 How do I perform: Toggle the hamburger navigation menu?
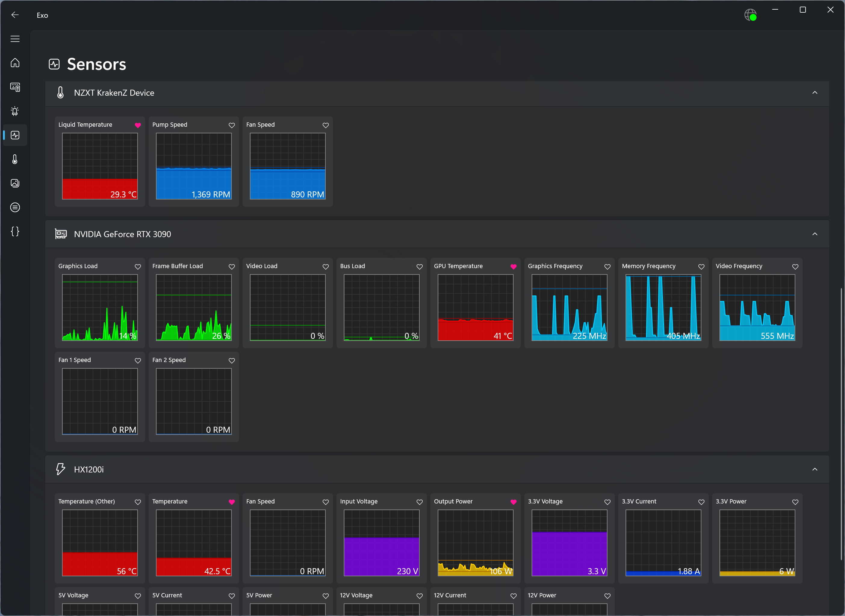tap(15, 39)
